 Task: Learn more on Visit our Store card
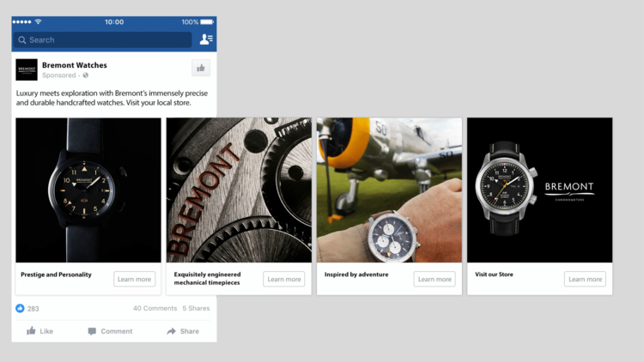coord(585,279)
